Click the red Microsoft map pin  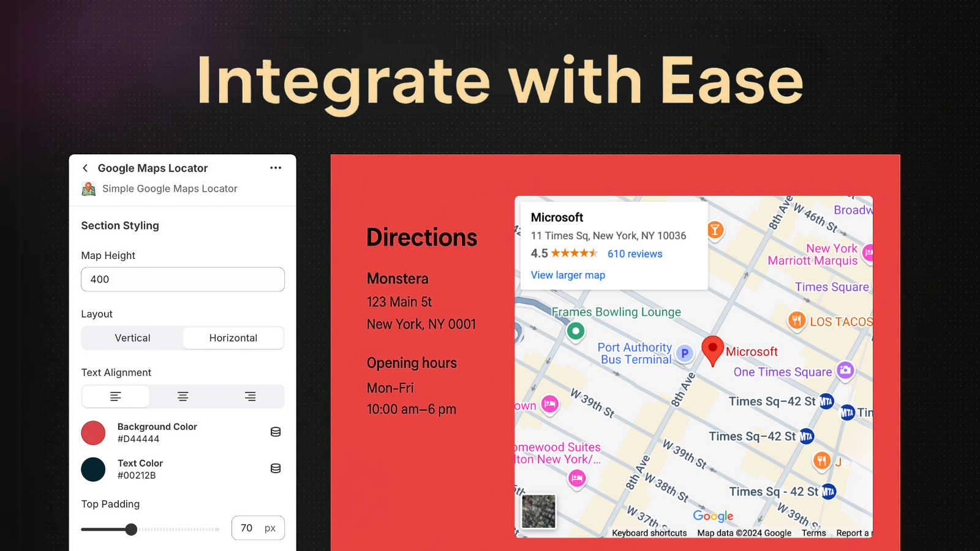click(x=712, y=351)
